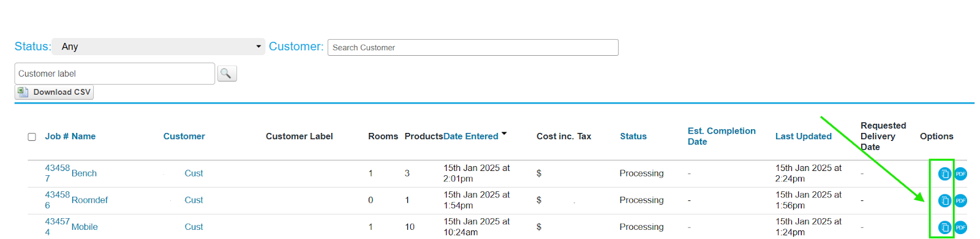Click products count 10 in Mobile row

click(x=410, y=227)
